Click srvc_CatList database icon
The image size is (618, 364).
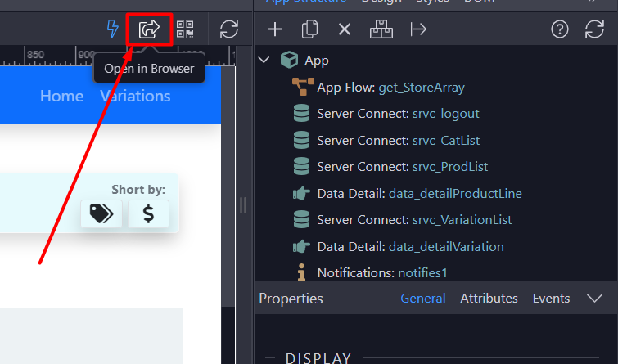click(x=301, y=140)
